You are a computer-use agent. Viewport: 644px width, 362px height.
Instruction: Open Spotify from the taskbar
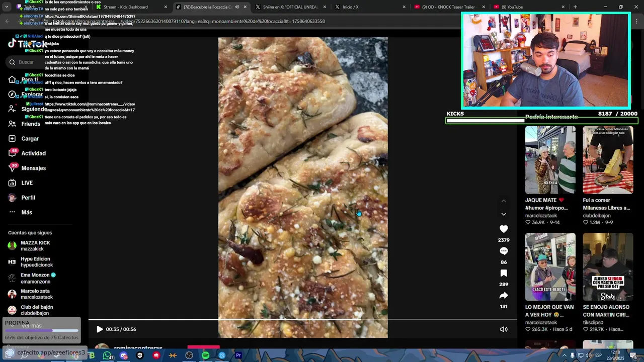[205, 355]
